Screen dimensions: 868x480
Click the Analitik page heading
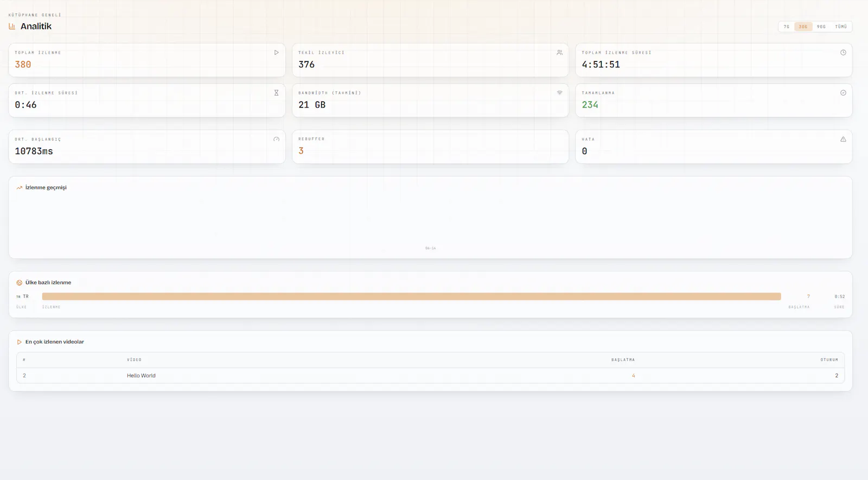click(36, 26)
